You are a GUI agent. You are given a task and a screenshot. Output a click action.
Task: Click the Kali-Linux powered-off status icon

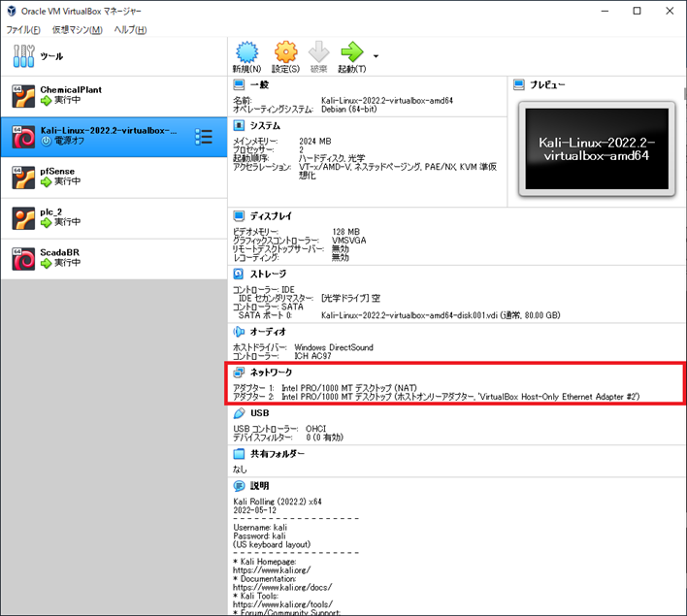point(46,141)
